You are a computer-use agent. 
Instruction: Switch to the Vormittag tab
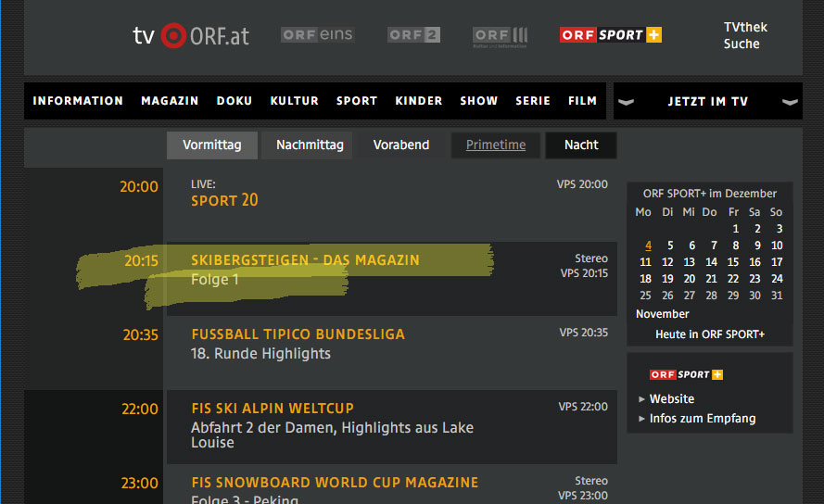[x=212, y=145]
